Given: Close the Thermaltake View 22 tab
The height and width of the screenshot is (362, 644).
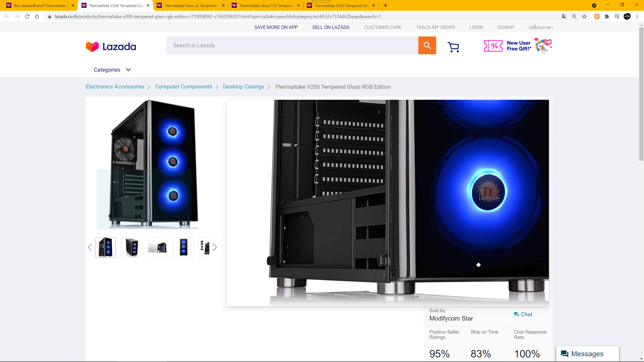Looking at the screenshot, I should (223, 5).
